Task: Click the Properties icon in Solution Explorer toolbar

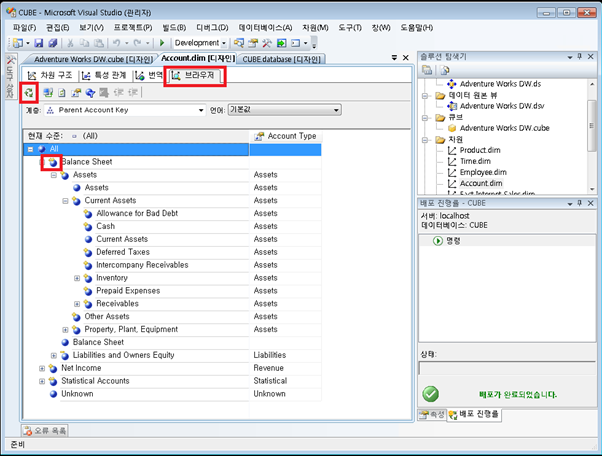Action: click(427, 70)
